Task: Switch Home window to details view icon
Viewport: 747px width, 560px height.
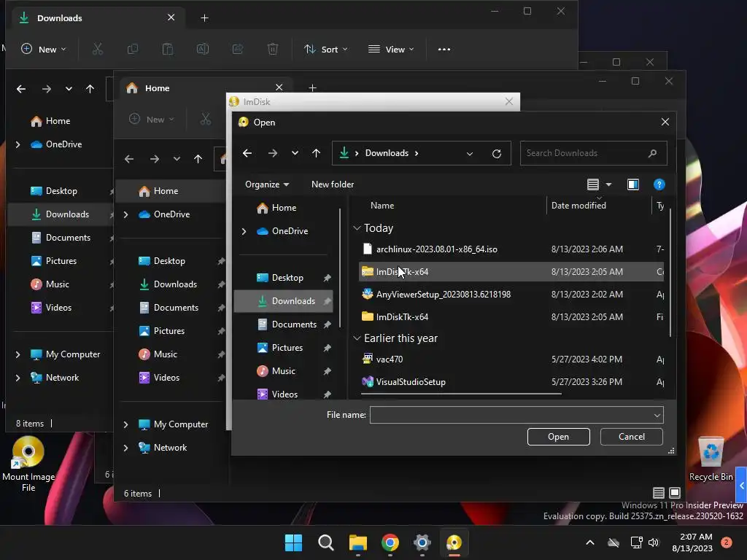Action: (x=659, y=494)
